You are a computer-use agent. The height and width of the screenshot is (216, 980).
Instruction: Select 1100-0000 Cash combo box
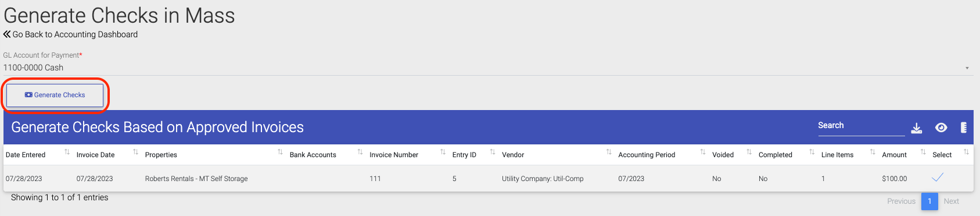click(488, 68)
